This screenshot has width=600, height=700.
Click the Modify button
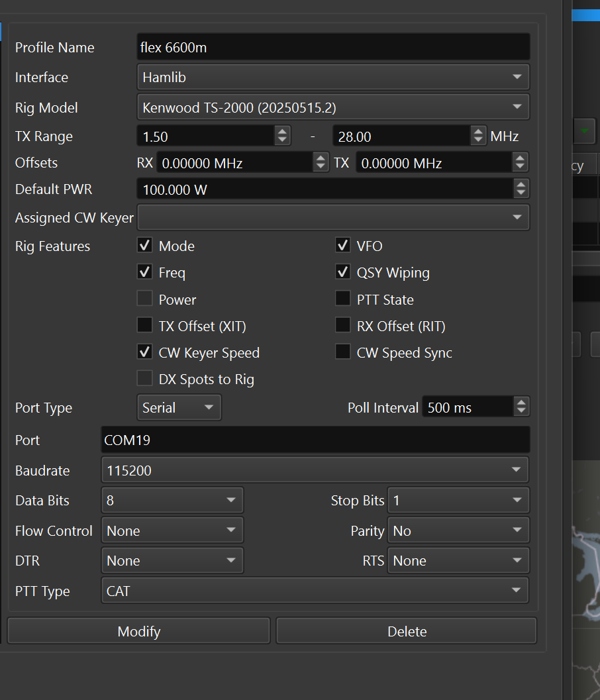[139, 631]
